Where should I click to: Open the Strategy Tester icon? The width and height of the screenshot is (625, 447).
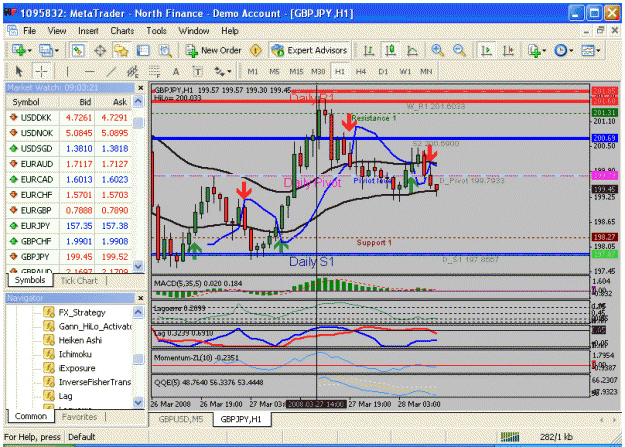(165, 51)
